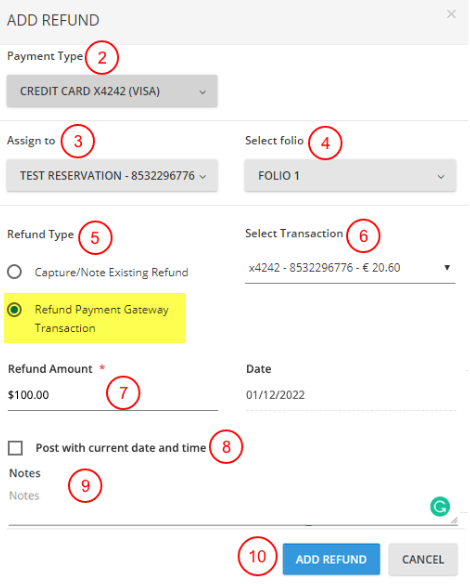Click the Add Refund button
Viewport: 470px width, 584px height.
(331, 559)
